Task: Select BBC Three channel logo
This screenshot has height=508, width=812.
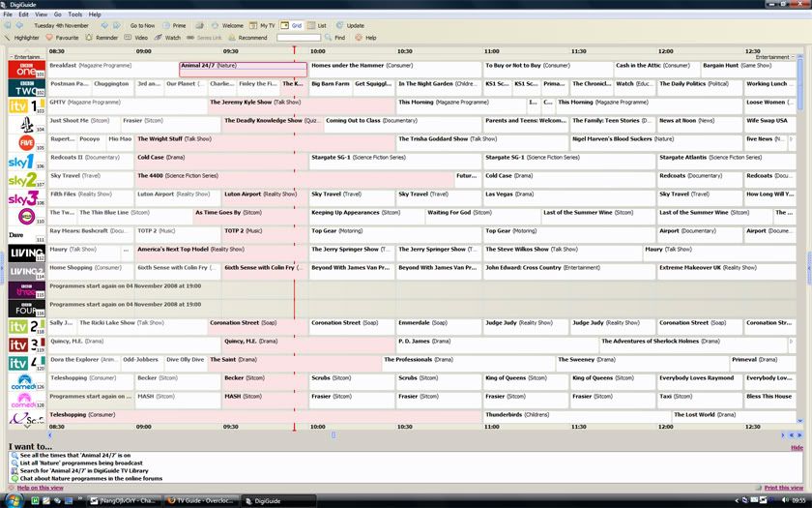Action: point(27,290)
